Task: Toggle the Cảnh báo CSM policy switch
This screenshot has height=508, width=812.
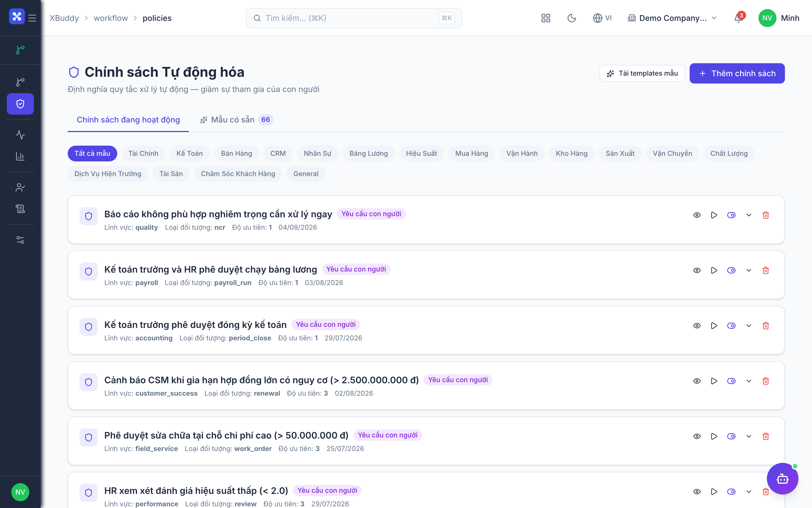Action: pyautogui.click(x=731, y=381)
